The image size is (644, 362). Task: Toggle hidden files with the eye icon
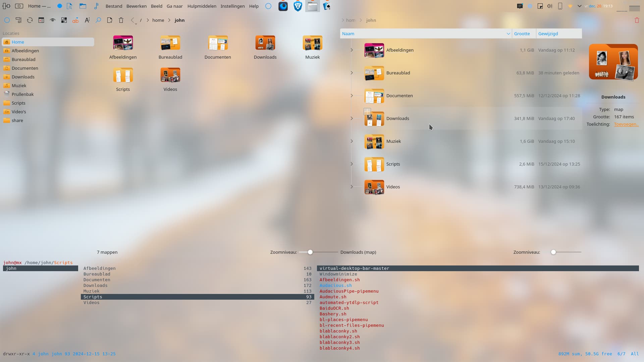point(53,20)
